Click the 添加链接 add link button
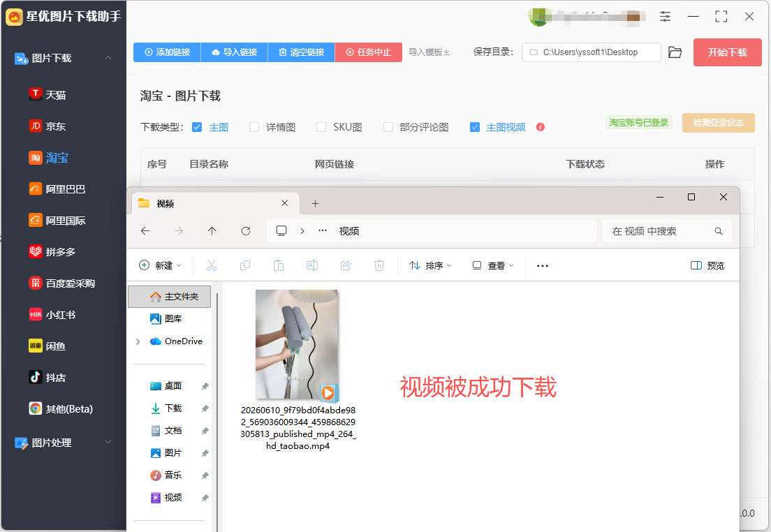Viewport: 771px width, 532px height. click(167, 52)
